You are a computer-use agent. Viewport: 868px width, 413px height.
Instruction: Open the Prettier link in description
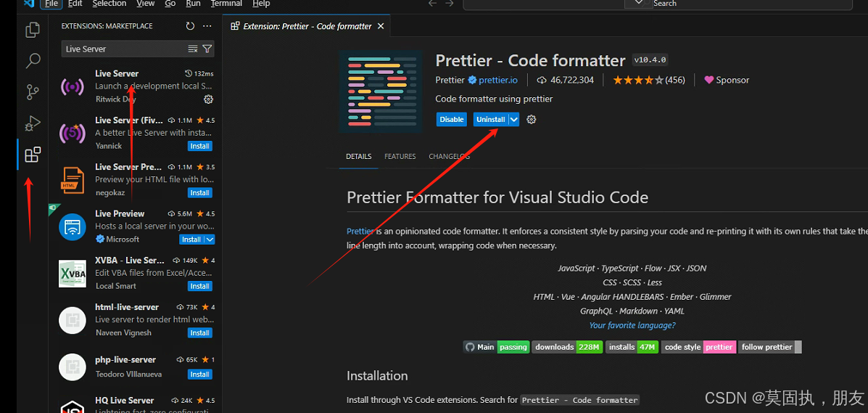pos(360,231)
